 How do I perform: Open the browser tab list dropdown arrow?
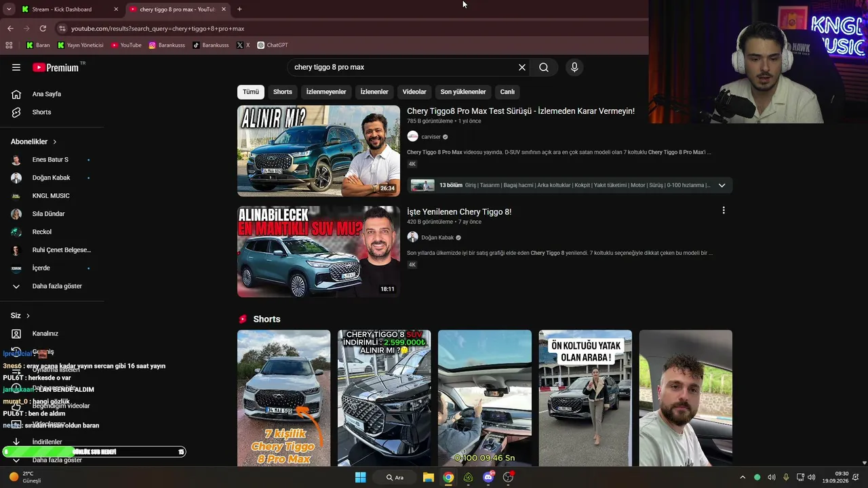click(9, 9)
